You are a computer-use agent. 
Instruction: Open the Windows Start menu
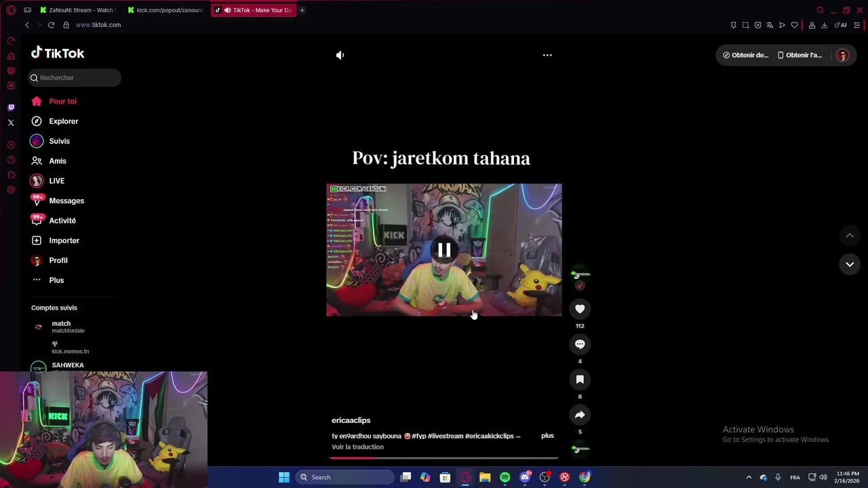click(x=284, y=477)
